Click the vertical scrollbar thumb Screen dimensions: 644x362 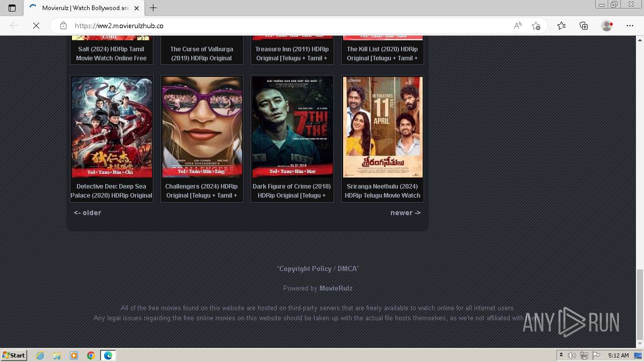[640, 305]
